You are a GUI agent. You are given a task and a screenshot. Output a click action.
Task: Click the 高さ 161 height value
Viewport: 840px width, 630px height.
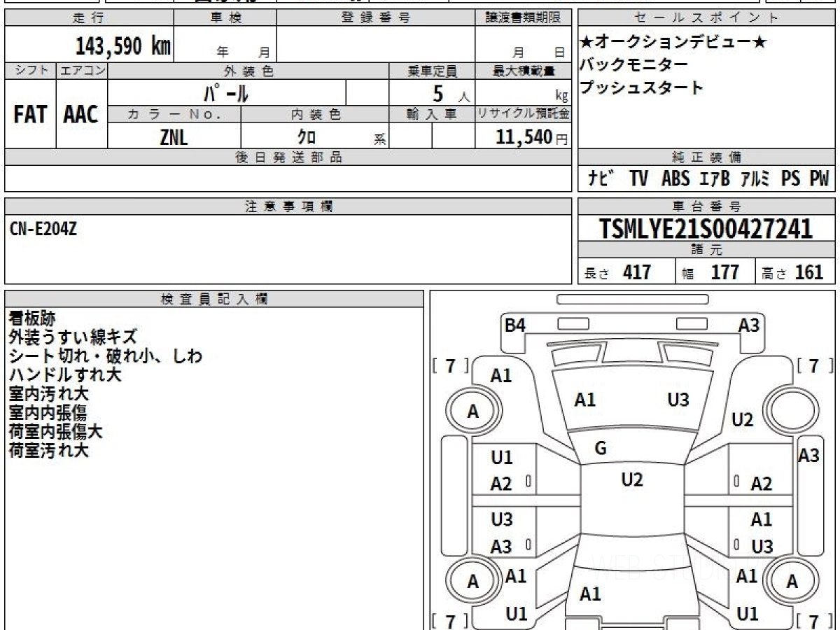pyautogui.click(x=792, y=272)
